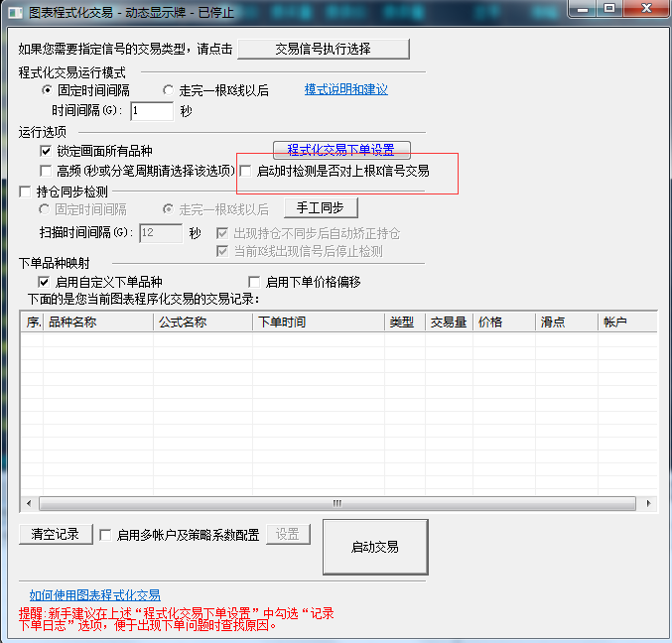Maximize the 图表程式化交易 window
Screen dimensions: 672x643
tap(609, 9)
